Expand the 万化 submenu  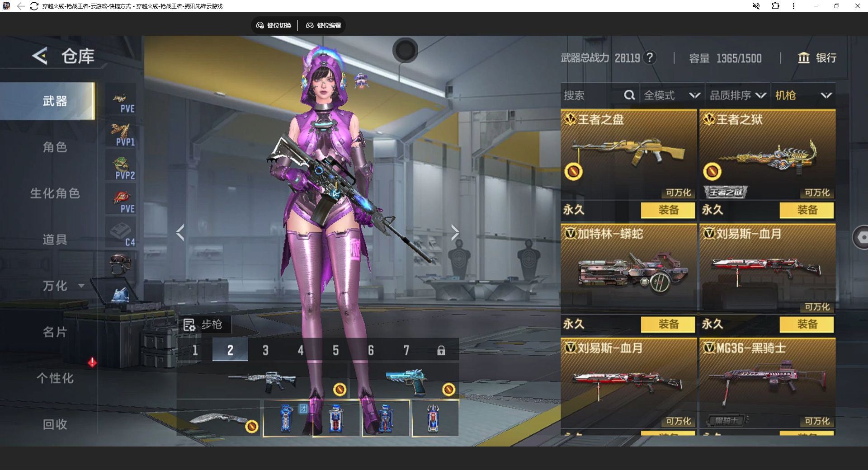[81, 286]
